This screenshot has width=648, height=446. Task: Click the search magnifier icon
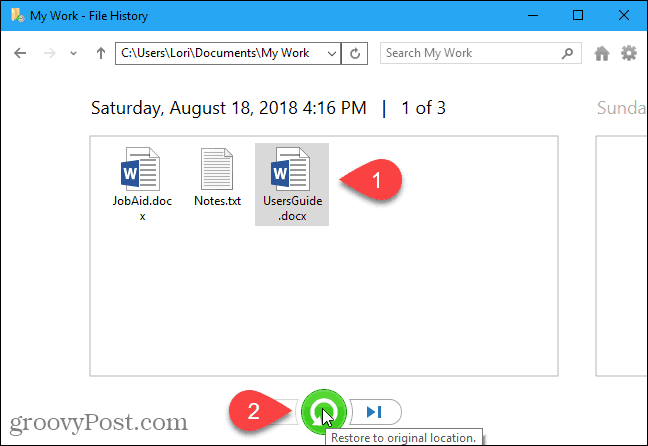point(567,53)
